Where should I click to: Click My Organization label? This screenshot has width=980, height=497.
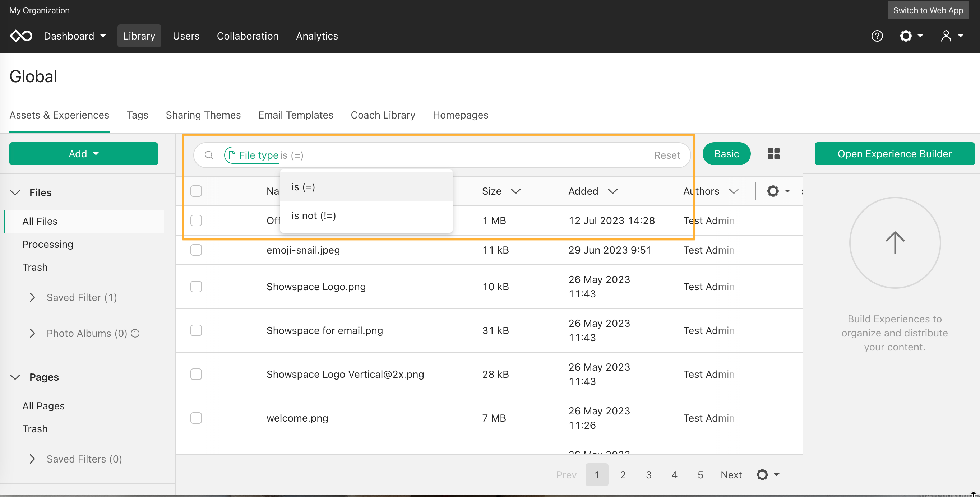tap(40, 10)
